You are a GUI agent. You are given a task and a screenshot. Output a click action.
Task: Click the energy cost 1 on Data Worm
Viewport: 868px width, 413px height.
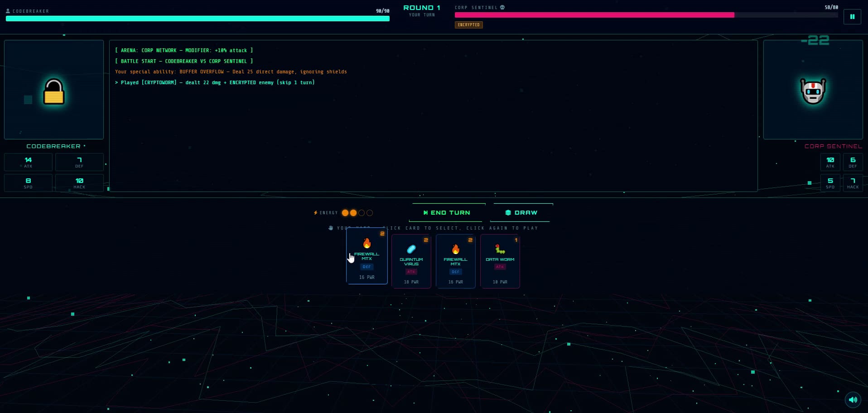(x=516, y=240)
